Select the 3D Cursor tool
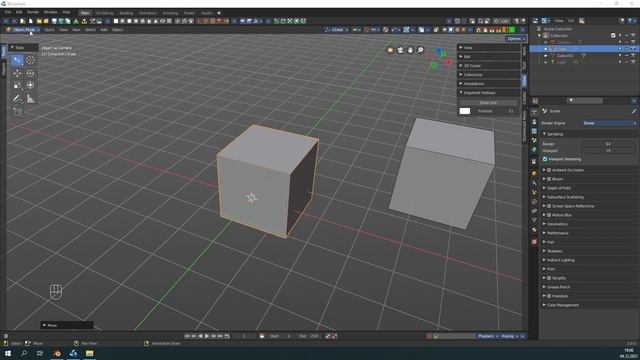640x360 pixels. 30,60
